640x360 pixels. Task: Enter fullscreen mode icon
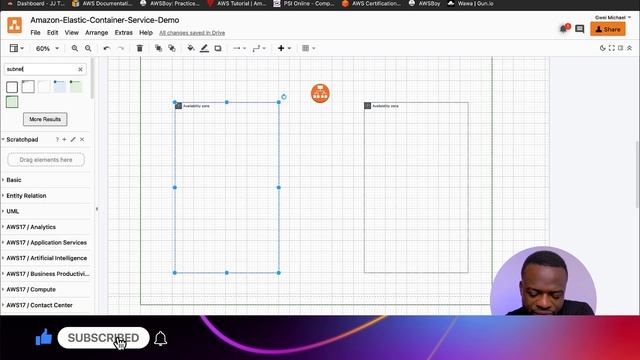click(x=611, y=48)
